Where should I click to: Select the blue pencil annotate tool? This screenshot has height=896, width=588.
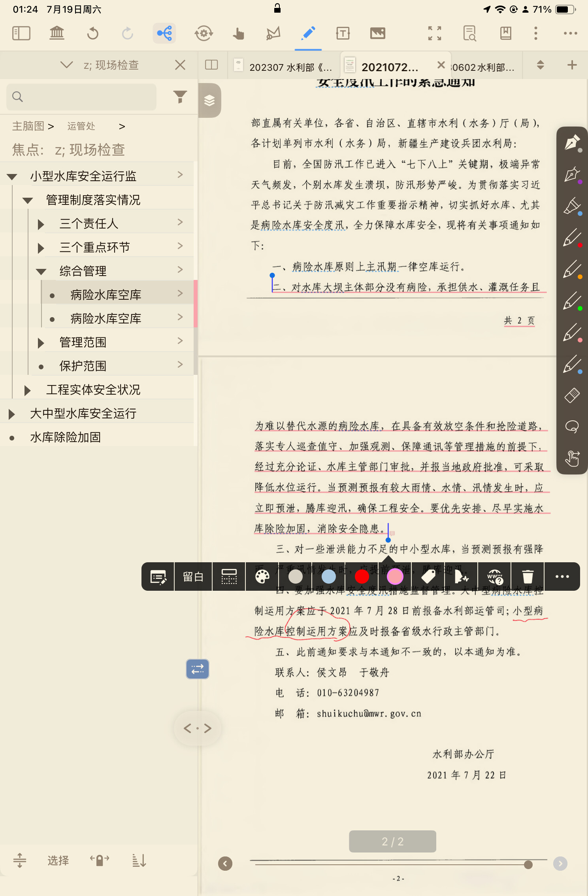[308, 33]
